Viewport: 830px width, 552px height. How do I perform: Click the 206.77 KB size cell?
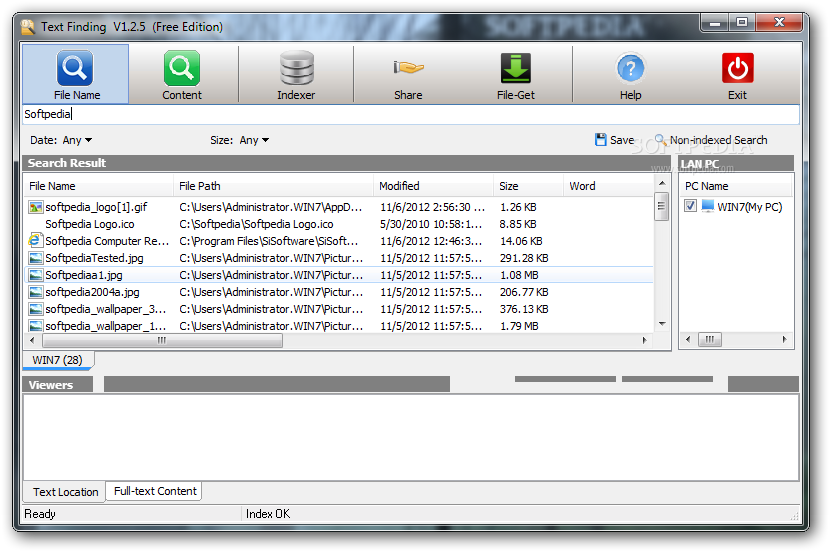click(x=524, y=292)
